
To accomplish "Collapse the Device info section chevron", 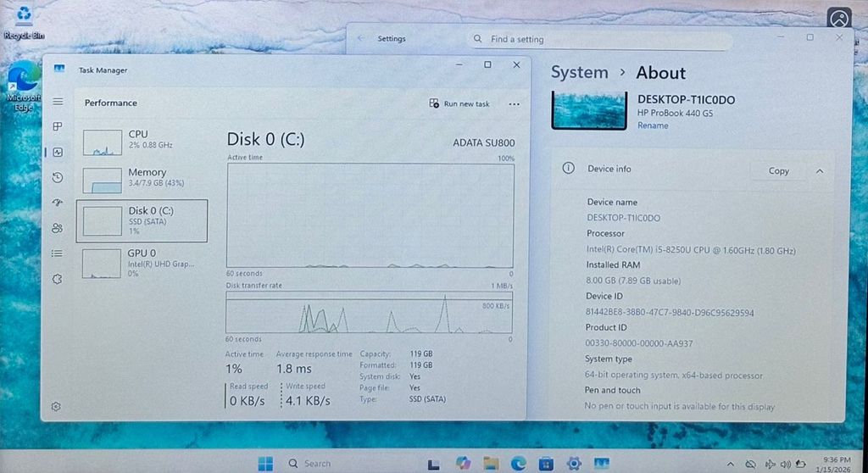I will [820, 170].
